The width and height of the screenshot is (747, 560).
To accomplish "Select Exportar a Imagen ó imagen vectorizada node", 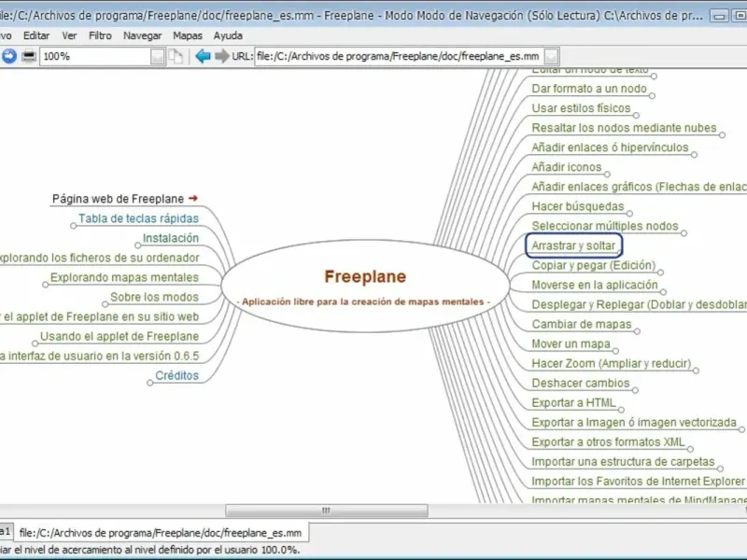I will click(x=634, y=423).
